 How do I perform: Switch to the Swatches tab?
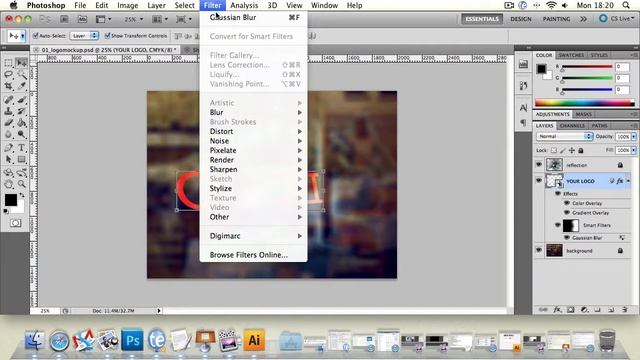pyautogui.click(x=571, y=55)
